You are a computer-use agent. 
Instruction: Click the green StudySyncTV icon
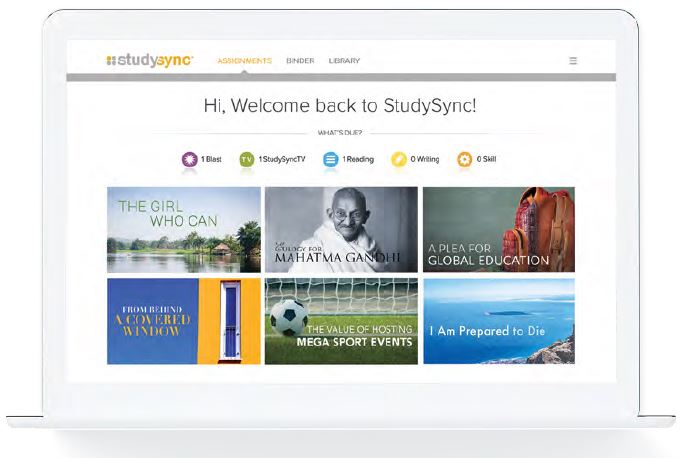pos(247,159)
